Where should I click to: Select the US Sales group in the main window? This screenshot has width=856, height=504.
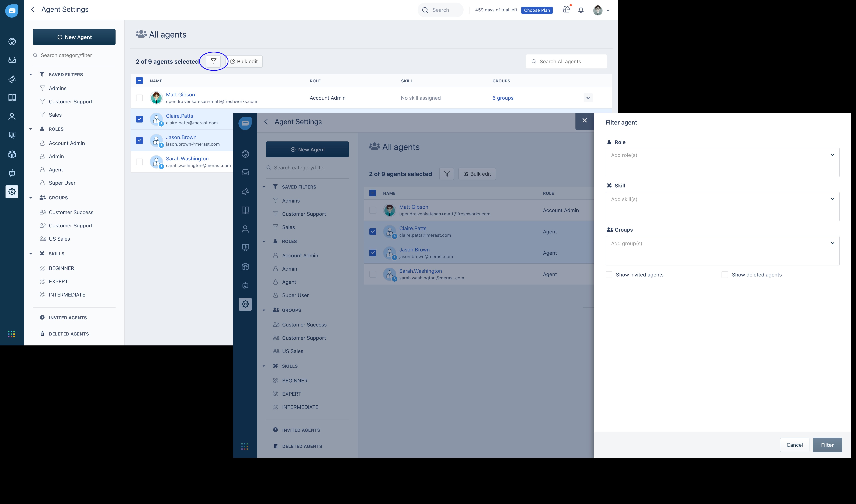[59, 239]
